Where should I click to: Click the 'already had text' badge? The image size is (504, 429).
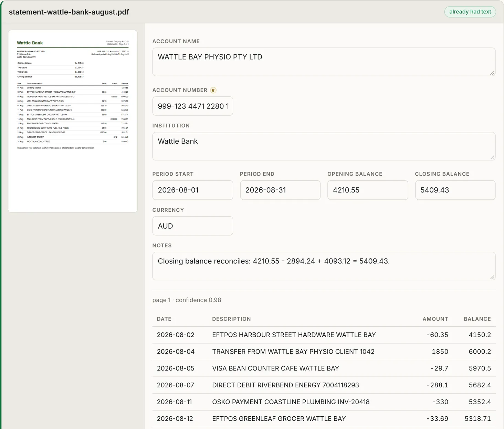pos(470,12)
